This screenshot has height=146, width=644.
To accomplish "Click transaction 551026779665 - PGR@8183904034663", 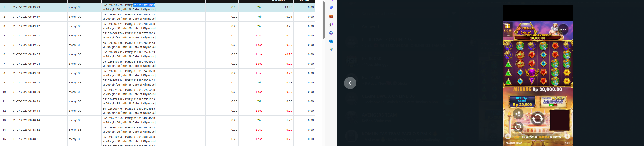I will [x=129, y=118].
